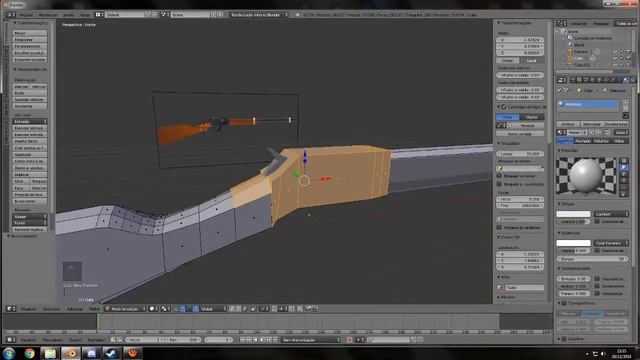The image size is (640, 360).
Task: Toggle the 3D manipulator widget icon
Action: tap(177, 309)
